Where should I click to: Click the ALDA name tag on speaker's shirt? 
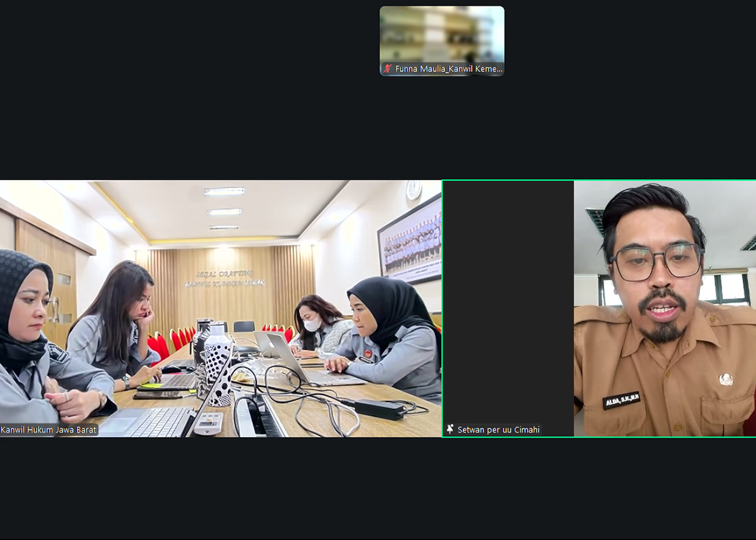coord(621,400)
